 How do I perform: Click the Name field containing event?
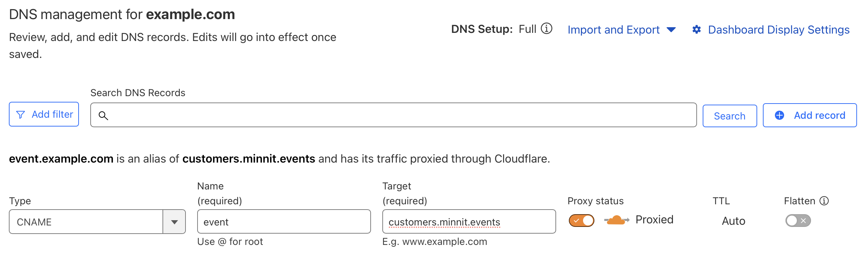284,222
